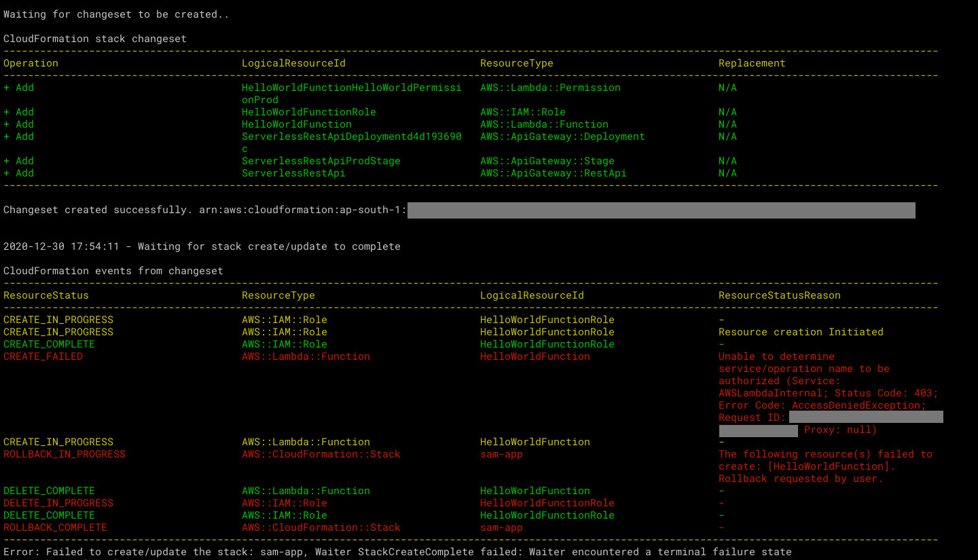
Task: Select the "ServerlessRestApi" logical resource ID
Action: coord(293,173)
